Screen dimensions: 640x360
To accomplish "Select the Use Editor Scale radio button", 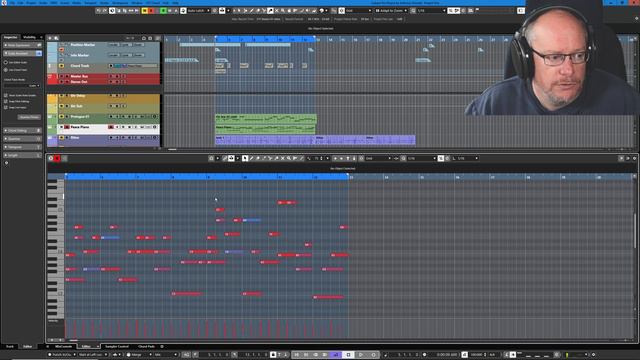I will click(x=6, y=62).
